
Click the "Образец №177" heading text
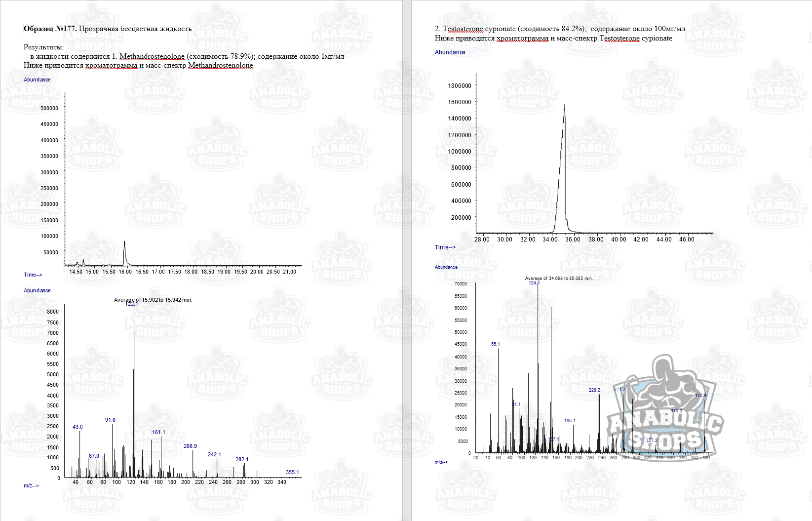[50, 29]
